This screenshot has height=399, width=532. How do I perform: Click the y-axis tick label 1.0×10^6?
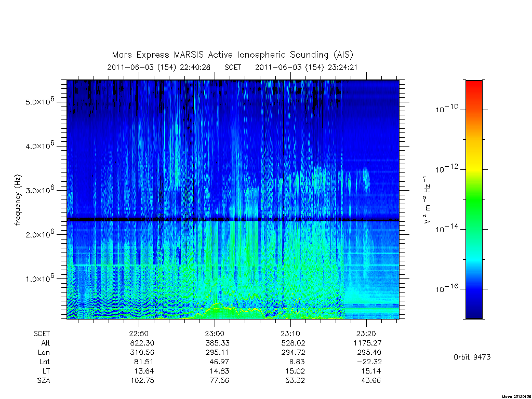pyautogui.click(x=39, y=278)
